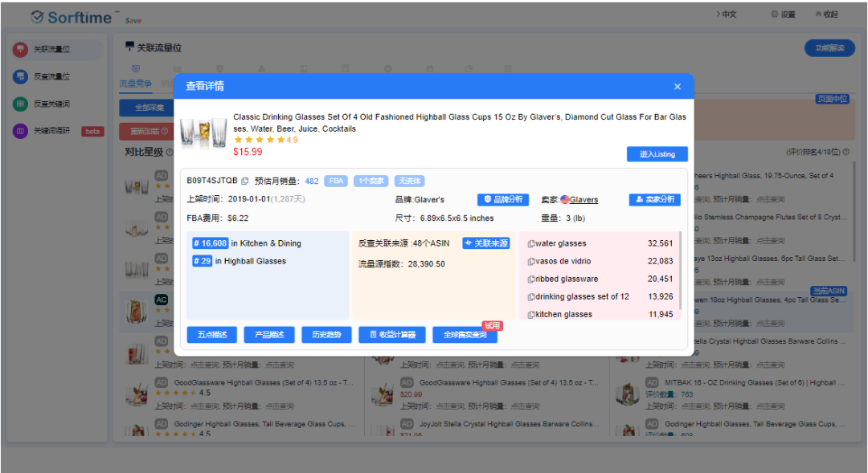Click the 关键词调研 purple sidebar icon
The height and width of the screenshot is (473, 868).
[20, 131]
